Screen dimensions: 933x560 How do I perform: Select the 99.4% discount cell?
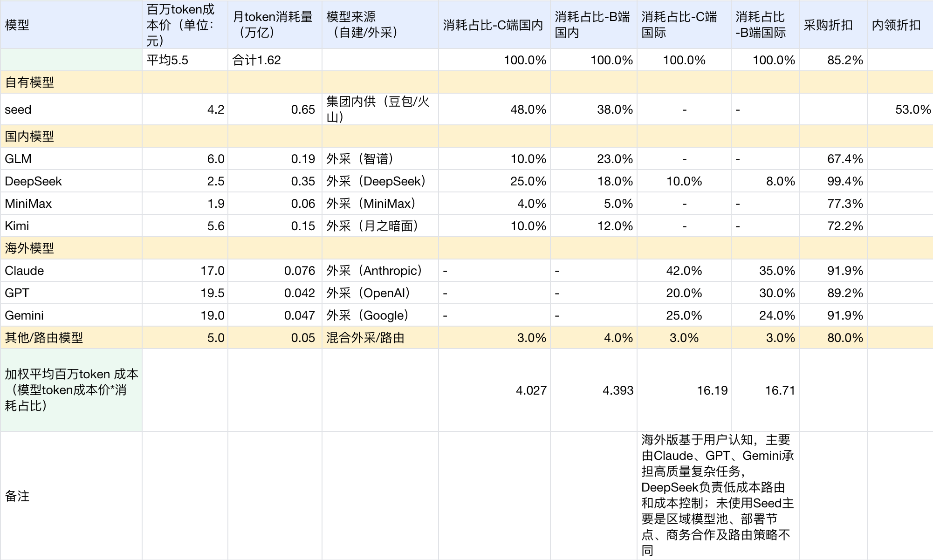pyautogui.click(x=833, y=181)
